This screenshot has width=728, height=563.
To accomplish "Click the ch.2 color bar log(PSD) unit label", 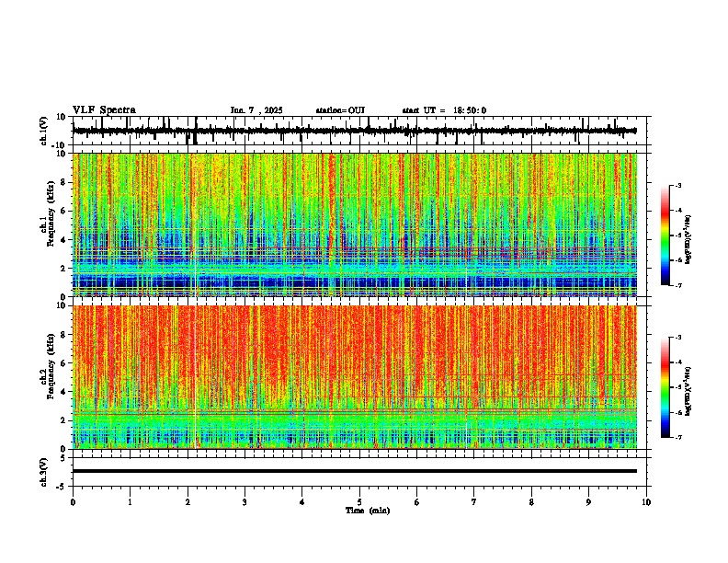I will click(x=688, y=392).
